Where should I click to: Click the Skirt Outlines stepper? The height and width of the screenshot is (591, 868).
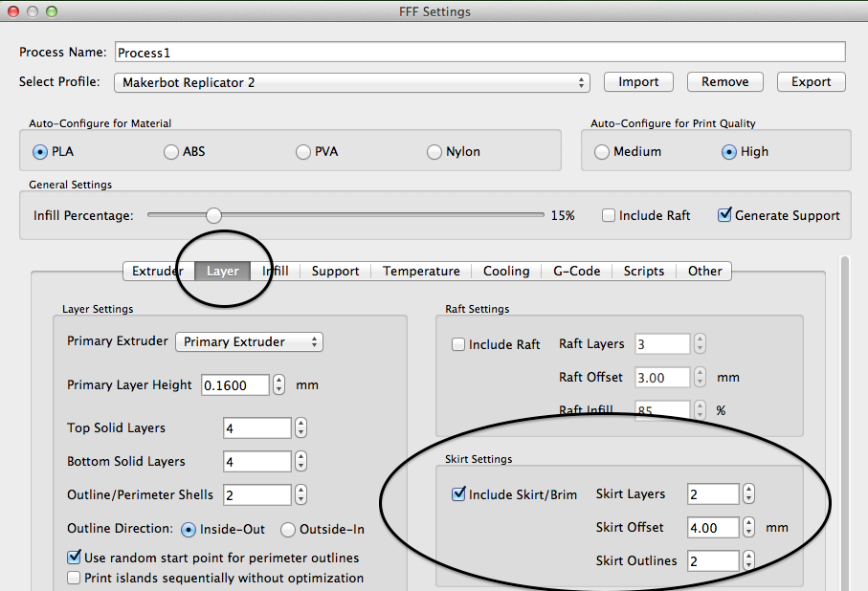[x=748, y=560]
